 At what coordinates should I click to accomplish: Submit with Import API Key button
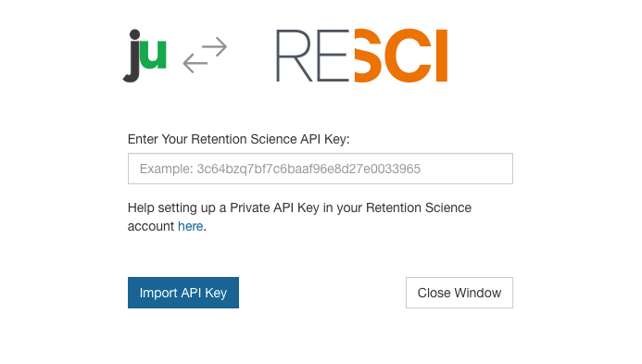coord(183,293)
